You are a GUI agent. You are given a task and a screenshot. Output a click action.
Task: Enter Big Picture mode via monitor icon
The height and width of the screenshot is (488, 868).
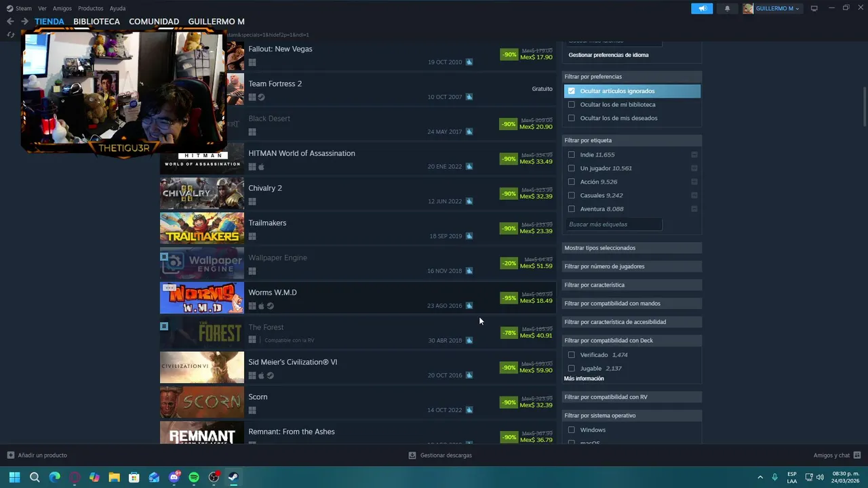(814, 8)
